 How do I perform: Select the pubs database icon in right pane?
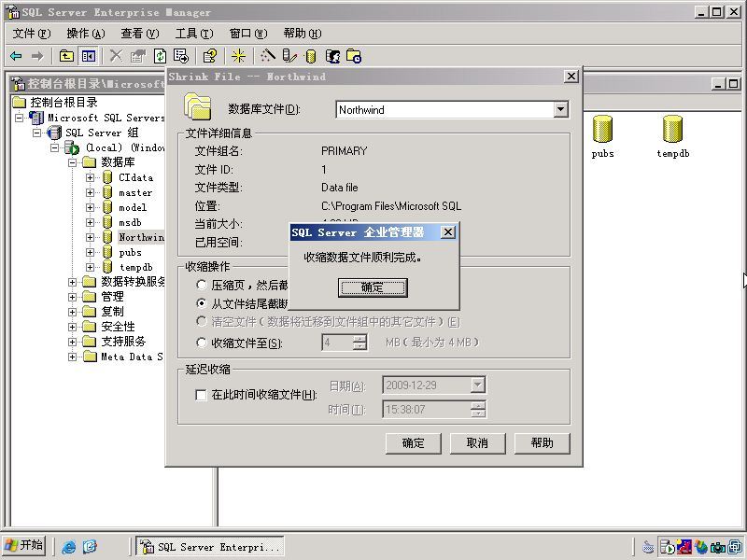click(x=602, y=130)
